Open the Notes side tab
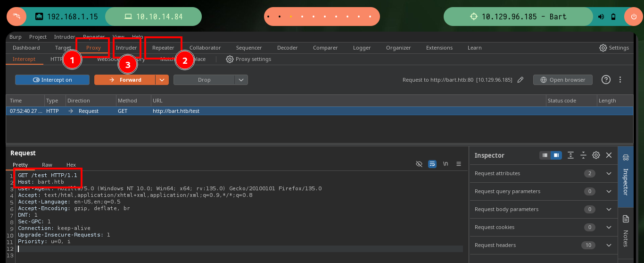The width and height of the screenshot is (644, 263). 626,231
